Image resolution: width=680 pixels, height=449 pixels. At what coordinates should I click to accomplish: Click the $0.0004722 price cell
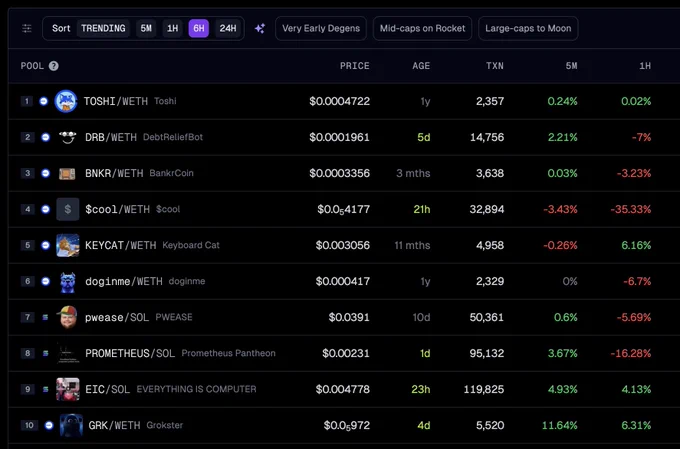tap(340, 101)
